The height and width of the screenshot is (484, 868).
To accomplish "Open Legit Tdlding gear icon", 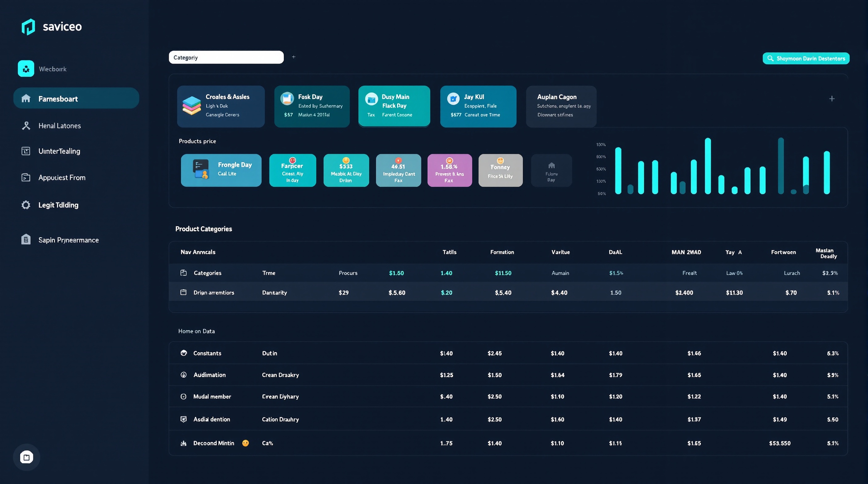I will click(26, 205).
